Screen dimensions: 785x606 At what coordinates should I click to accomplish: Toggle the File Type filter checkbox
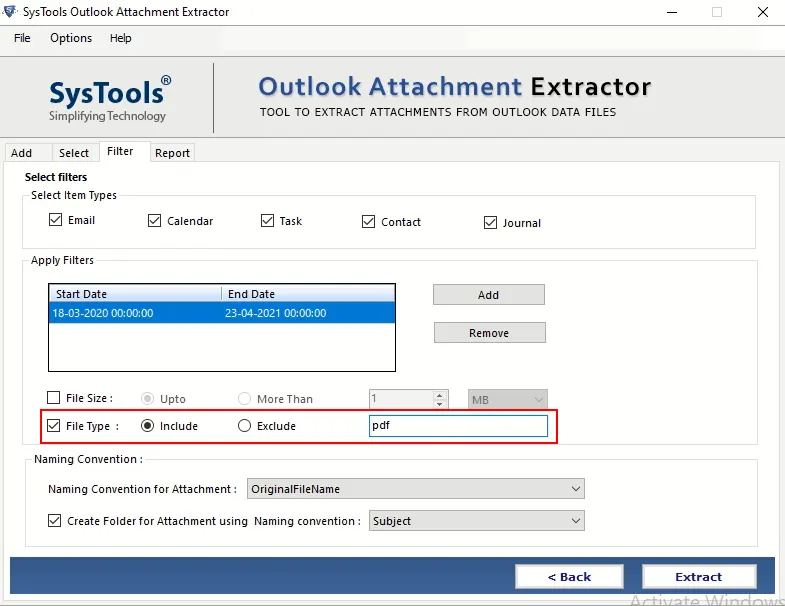[53, 426]
